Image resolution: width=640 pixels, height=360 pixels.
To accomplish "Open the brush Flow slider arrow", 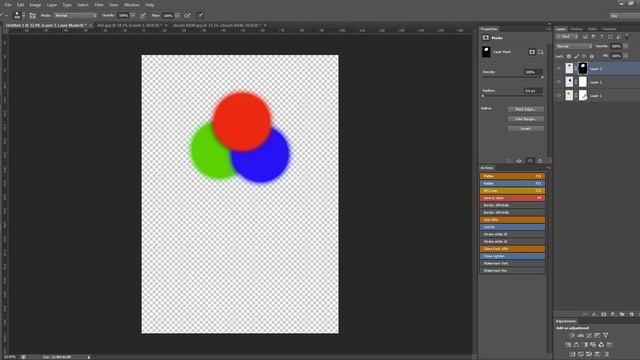I will (177, 16).
